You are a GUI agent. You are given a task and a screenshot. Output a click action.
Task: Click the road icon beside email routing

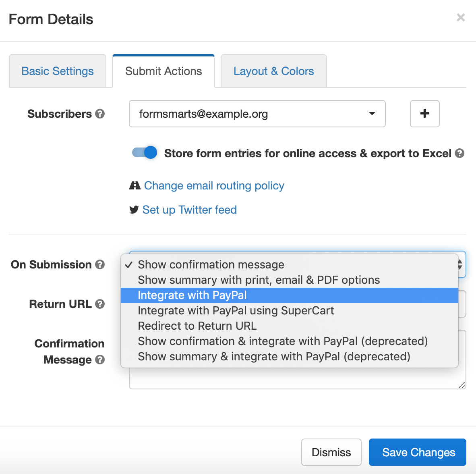(135, 185)
